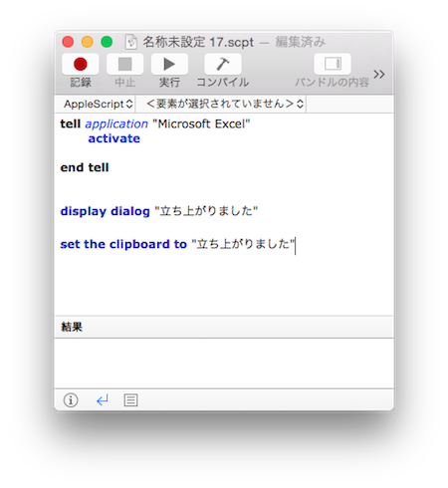Click the Stop square button
448x488 pixels.
(124, 64)
